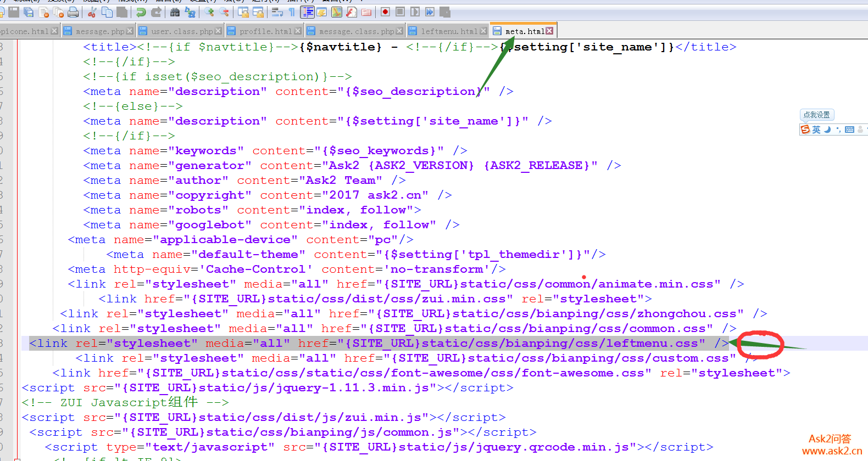The image size is (868, 461).
Task: Click the Zoom In magnifier icon
Action: (209, 12)
